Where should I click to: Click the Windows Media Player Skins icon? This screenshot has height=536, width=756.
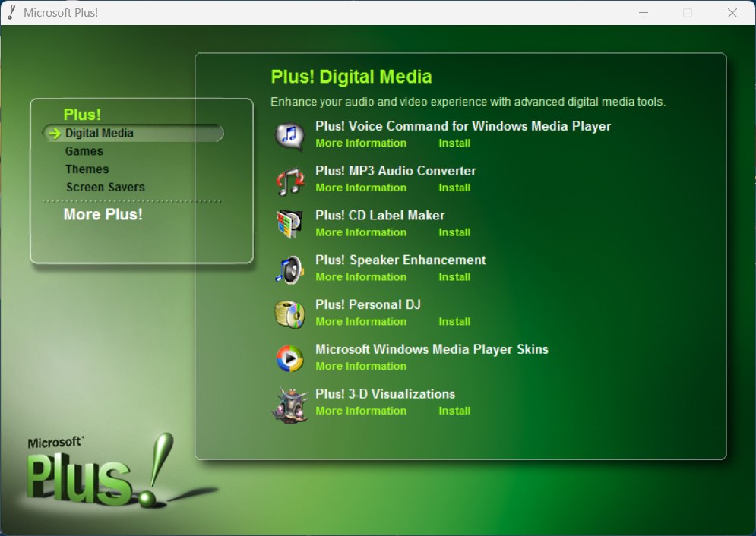(289, 358)
